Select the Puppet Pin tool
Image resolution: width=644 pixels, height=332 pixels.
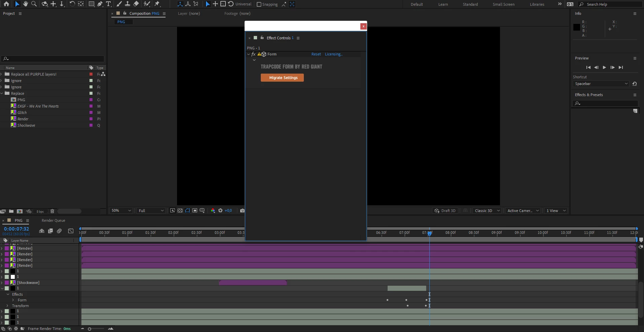pos(157,4)
